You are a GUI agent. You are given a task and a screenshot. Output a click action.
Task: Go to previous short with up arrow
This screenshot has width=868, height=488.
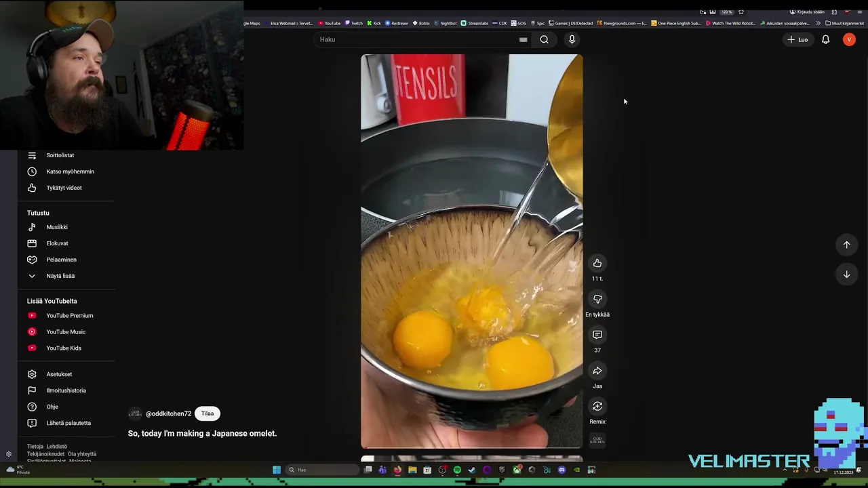pos(846,245)
